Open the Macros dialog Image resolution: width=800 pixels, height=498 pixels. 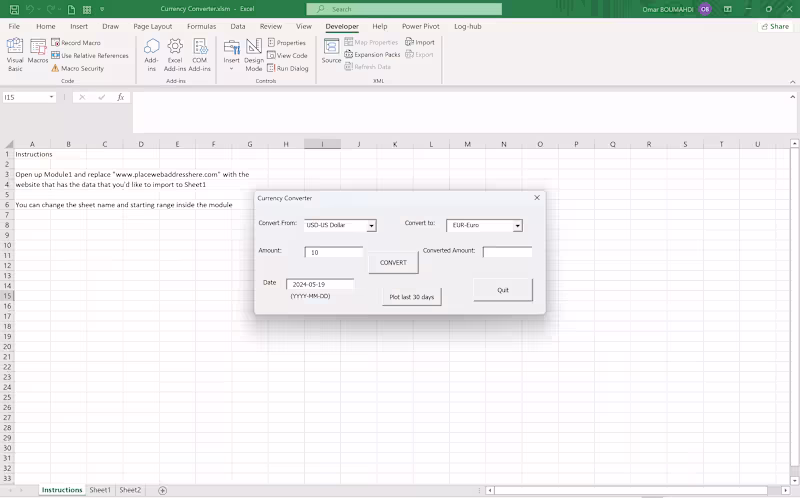point(38,51)
